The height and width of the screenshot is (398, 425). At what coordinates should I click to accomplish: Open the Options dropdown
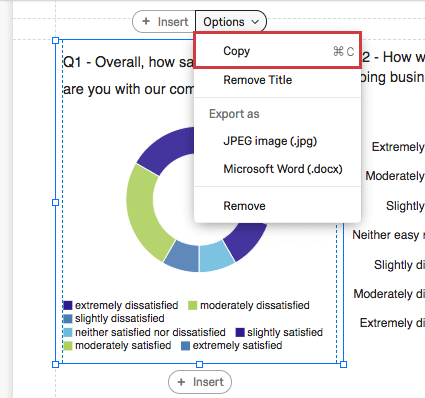click(231, 22)
